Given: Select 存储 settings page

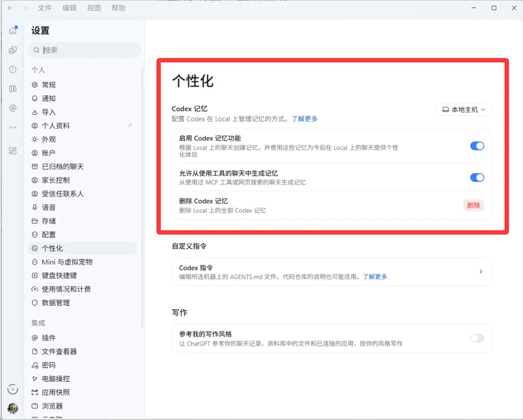Looking at the screenshot, I should (x=83, y=221).
